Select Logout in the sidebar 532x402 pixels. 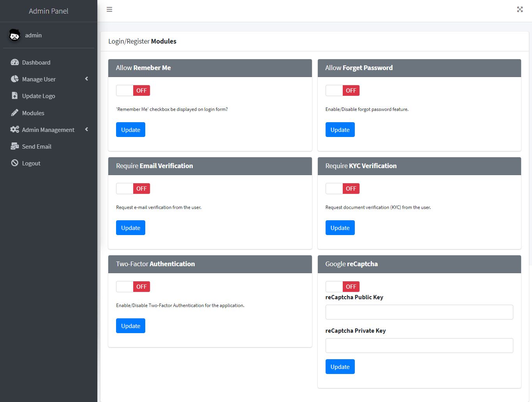[x=49, y=163]
